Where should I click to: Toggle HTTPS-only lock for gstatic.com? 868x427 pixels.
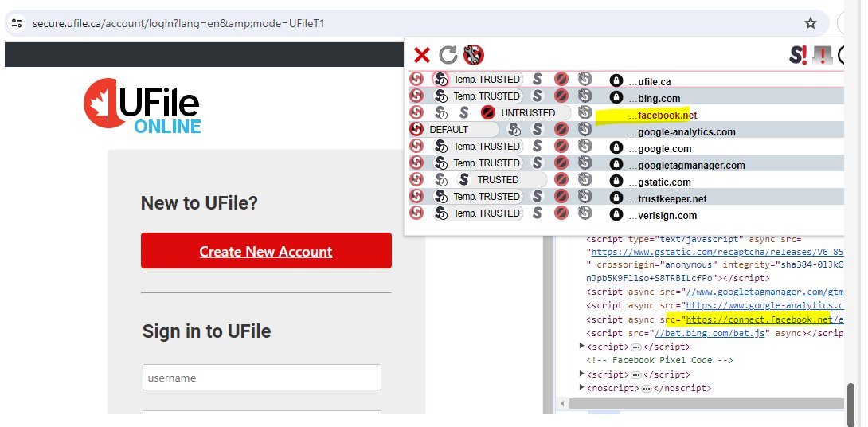click(x=616, y=182)
